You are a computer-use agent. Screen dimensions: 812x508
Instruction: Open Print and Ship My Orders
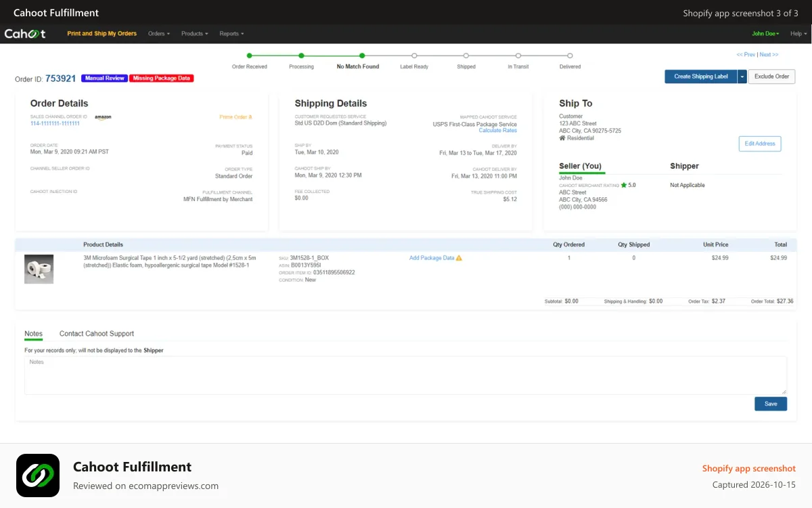101,33
